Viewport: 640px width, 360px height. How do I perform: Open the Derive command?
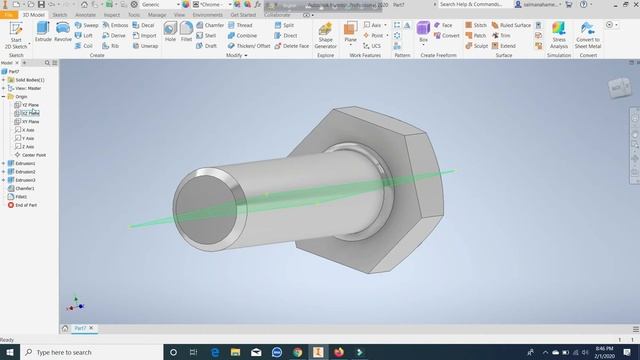[x=114, y=36]
